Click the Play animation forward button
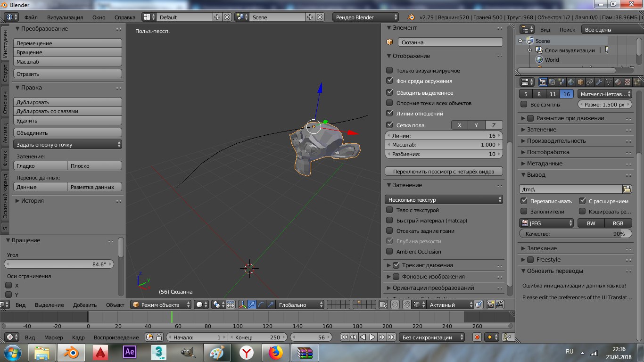Screen dimensions: 644x362 point(372,337)
